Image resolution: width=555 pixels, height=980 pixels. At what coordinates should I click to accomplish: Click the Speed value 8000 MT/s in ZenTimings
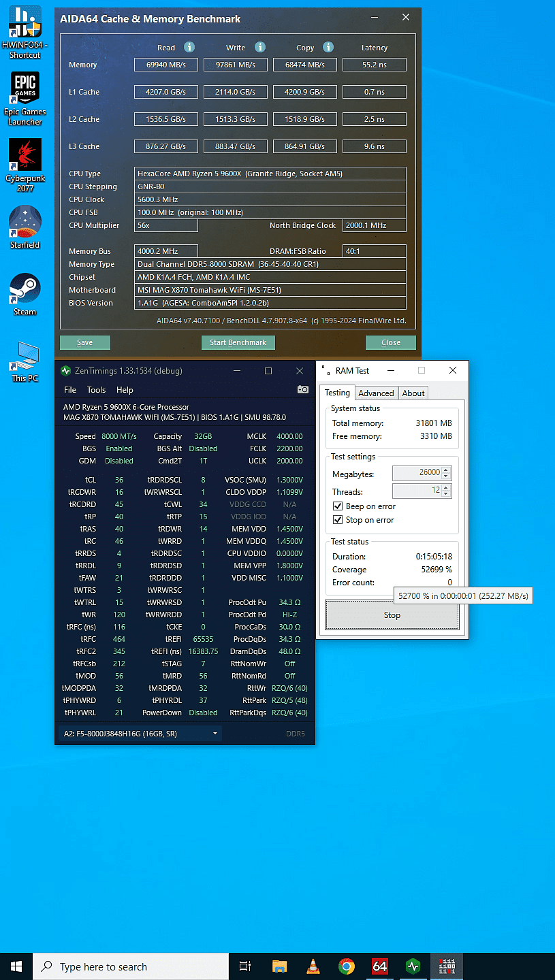coord(119,436)
